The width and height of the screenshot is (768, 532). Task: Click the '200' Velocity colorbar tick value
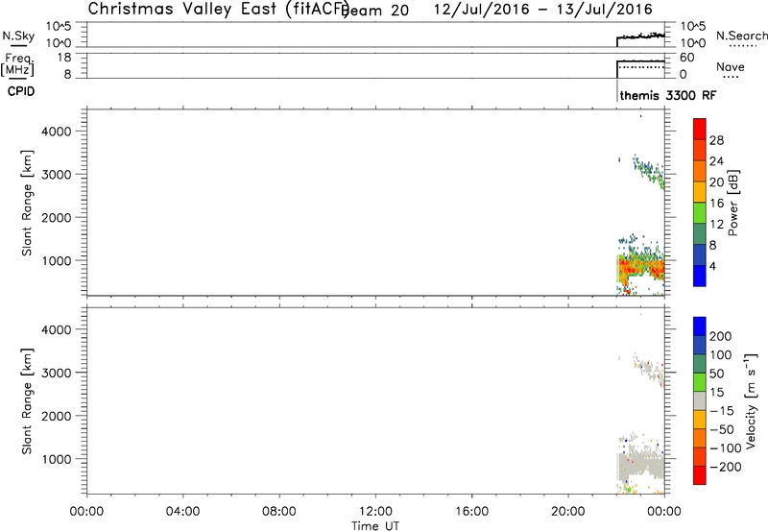[x=721, y=336]
